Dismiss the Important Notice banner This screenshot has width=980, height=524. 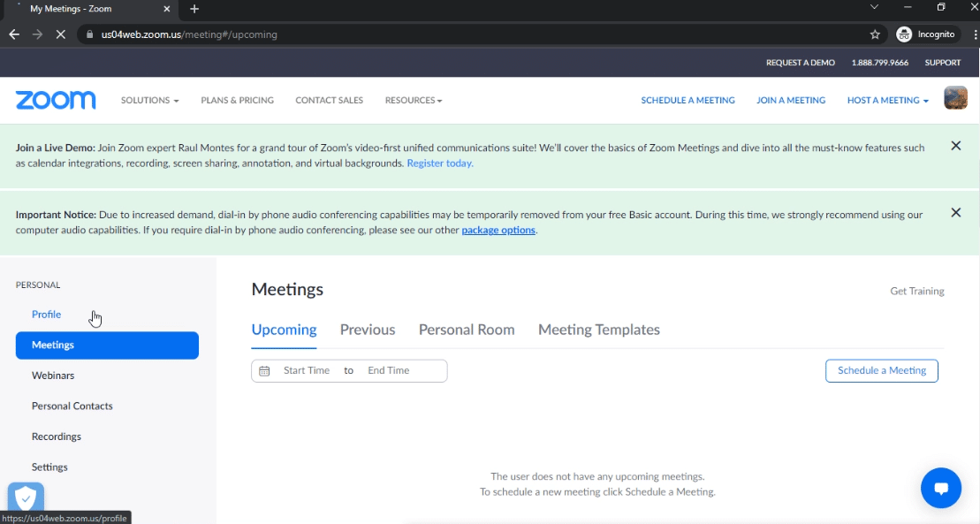955,213
